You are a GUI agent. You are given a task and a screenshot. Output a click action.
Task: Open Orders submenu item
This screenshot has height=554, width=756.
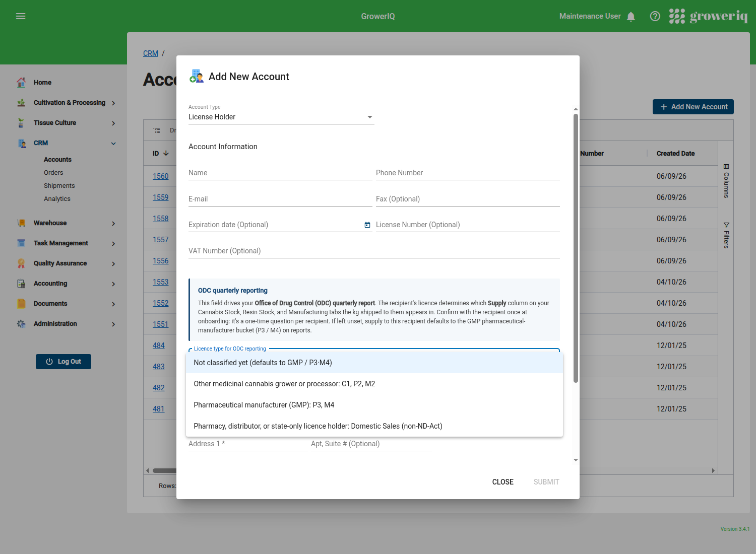point(53,173)
